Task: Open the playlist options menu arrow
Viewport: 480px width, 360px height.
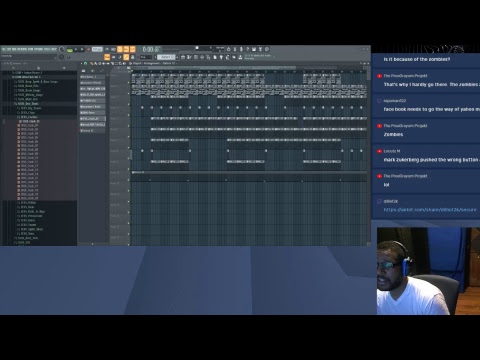Action: click(81, 63)
